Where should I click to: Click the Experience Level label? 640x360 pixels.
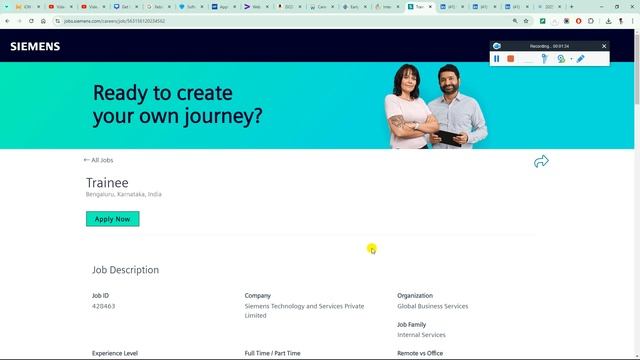click(x=115, y=353)
